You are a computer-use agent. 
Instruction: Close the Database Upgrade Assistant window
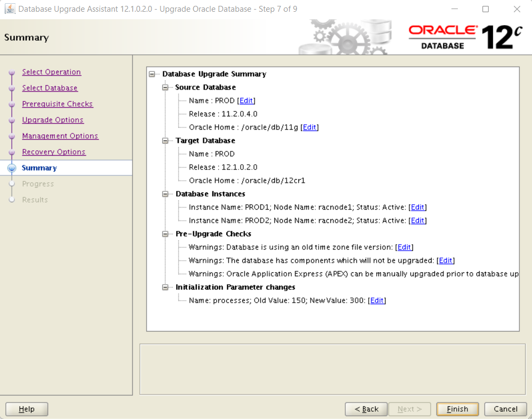[x=517, y=9]
